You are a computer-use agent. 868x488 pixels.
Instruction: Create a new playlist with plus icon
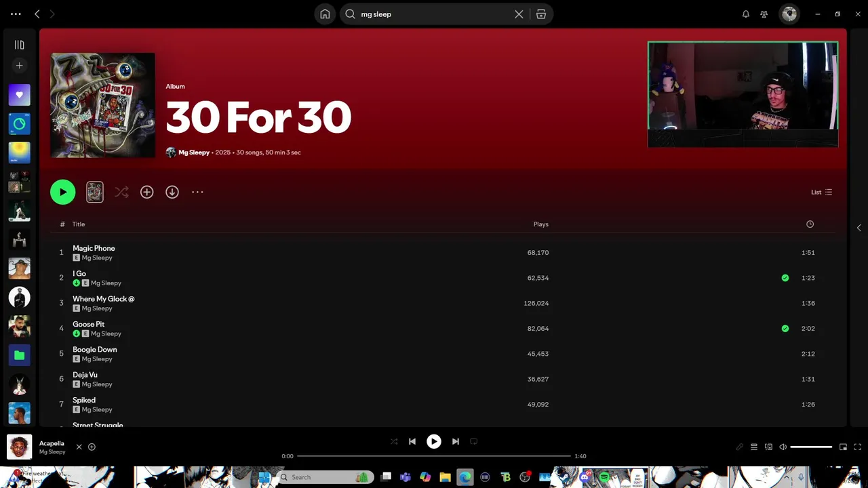(19, 66)
